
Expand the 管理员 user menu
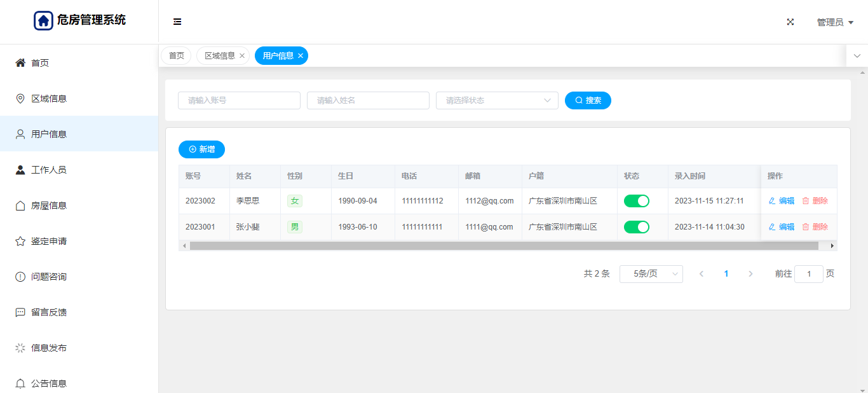coord(834,22)
